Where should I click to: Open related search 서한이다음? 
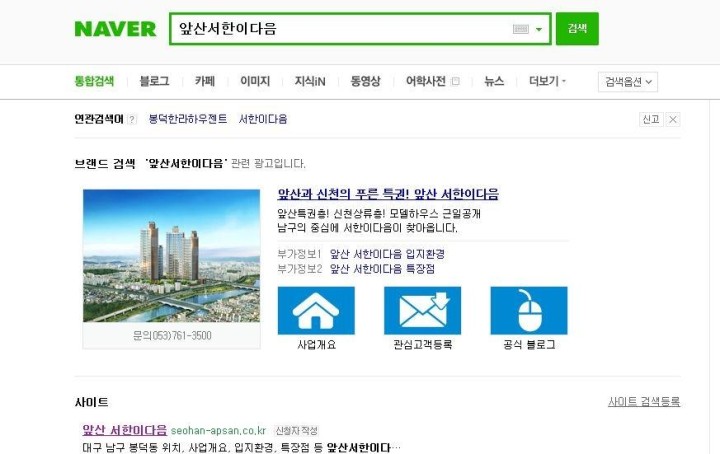(263, 119)
